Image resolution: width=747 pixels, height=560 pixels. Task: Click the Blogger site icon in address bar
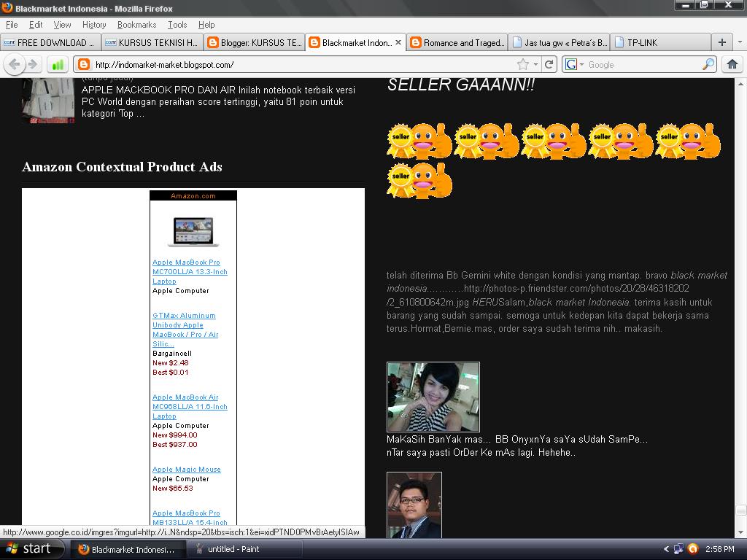coord(84,64)
